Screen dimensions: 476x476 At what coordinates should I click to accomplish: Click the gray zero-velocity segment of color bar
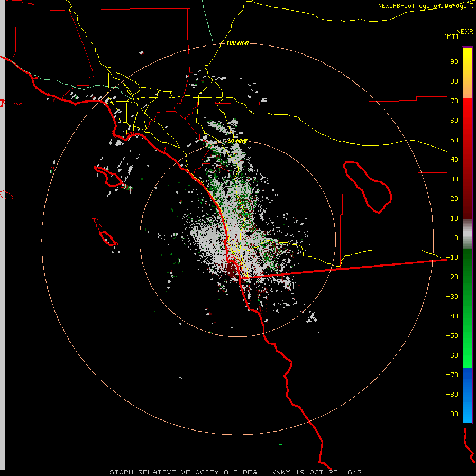click(x=467, y=234)
